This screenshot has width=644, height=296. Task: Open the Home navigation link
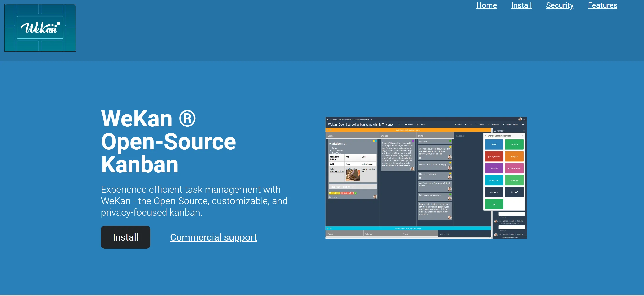(486, 5)
